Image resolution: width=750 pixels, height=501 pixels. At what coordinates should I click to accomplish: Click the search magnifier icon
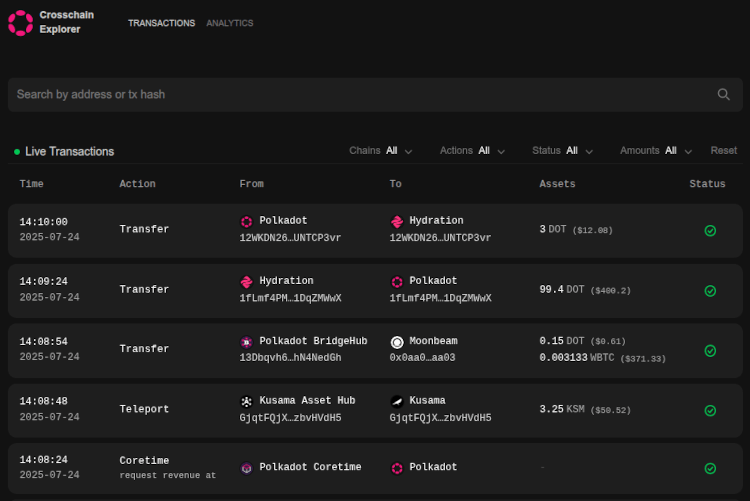click(x=724, y=94)
